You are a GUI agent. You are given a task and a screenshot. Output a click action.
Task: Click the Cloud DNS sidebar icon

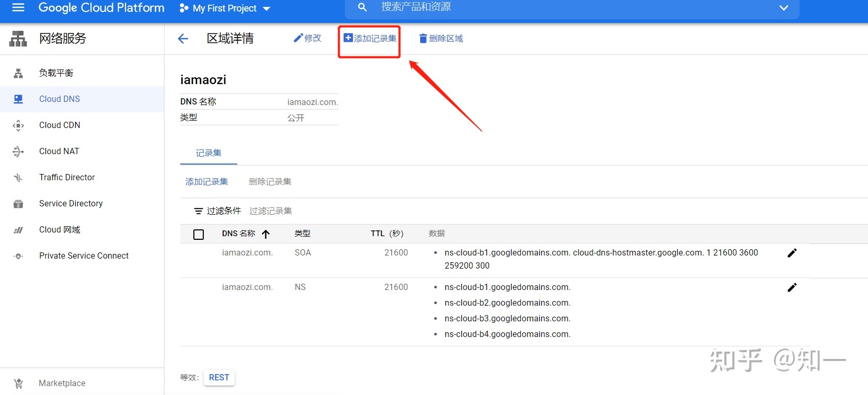[x=18, y=99]
